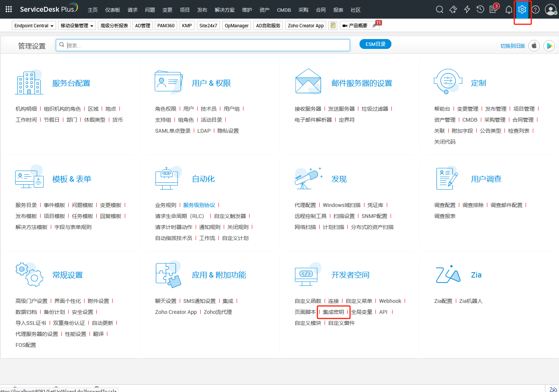This screenshot has width=559, height=392.
Task: Click the 常规设置 gears icon
Action: point(29,274)
